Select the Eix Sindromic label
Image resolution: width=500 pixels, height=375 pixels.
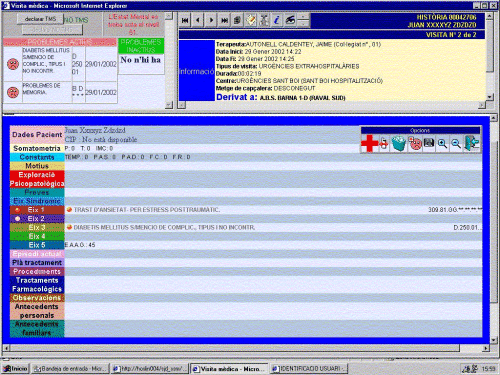click(x=37, y=201)
